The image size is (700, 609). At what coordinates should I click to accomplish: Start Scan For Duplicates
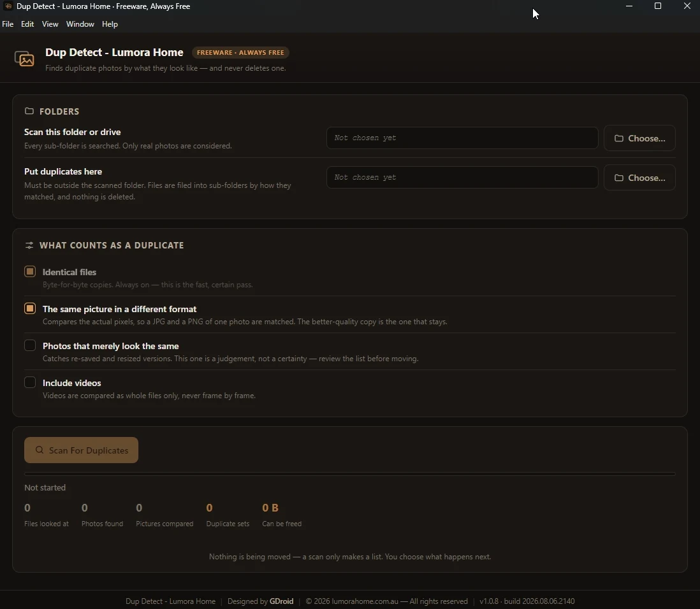click(x=81, y=450)
